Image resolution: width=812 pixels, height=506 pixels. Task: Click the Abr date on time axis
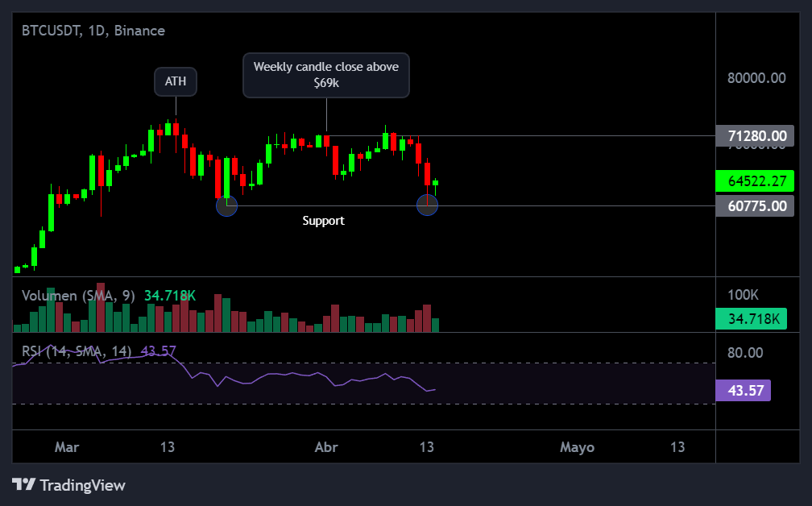[326, 447]
